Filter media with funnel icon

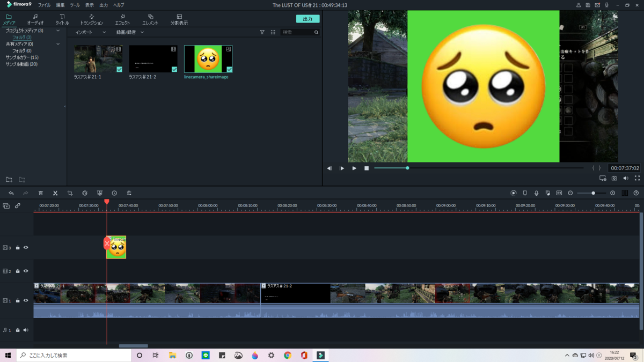click(262, 32)
